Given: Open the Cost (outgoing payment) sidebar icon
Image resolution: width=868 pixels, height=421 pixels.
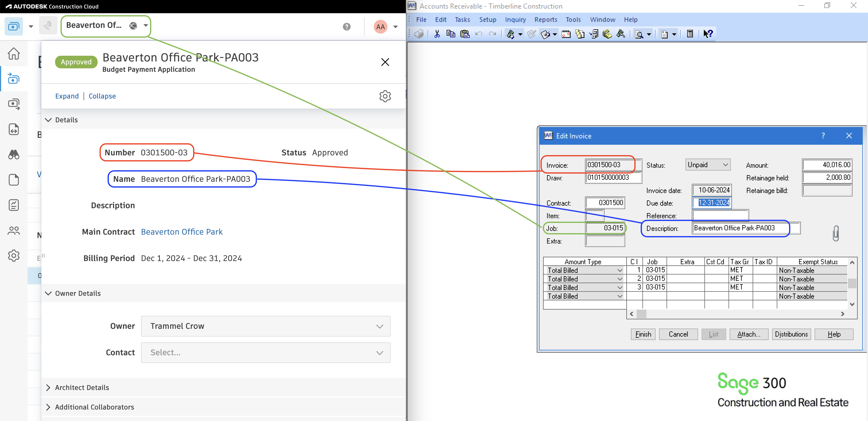Looking at the screenshot, I should click(14, 104).
